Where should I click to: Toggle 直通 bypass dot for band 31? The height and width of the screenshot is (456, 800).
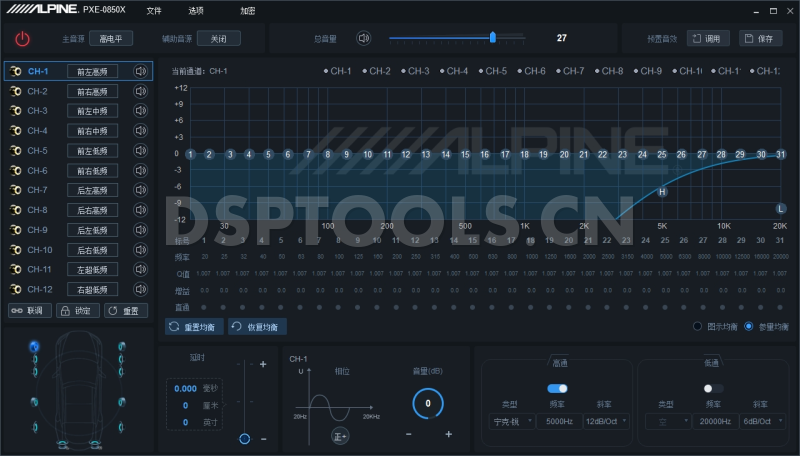click(780, 308)
